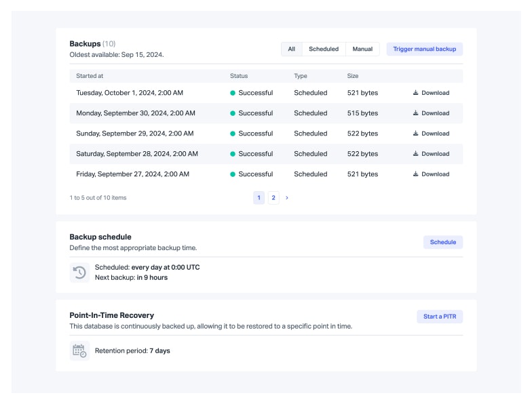Viewport: 532px width, 404px height.
Task: Download the September 28 backup
Action: (431, 154)
